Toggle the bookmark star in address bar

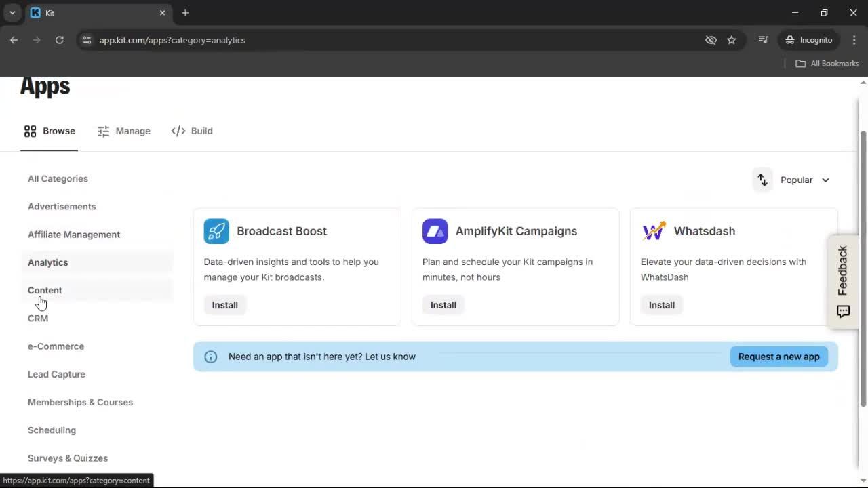coord(732,40)
